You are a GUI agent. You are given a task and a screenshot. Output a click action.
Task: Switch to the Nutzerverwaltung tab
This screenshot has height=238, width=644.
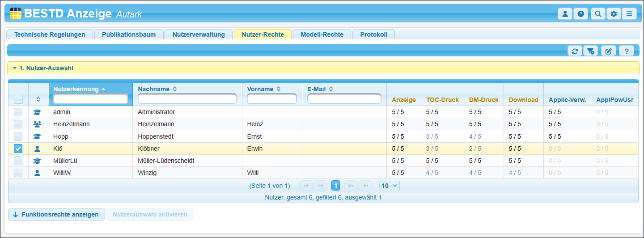pyautogui.click(x=199, y=34)
